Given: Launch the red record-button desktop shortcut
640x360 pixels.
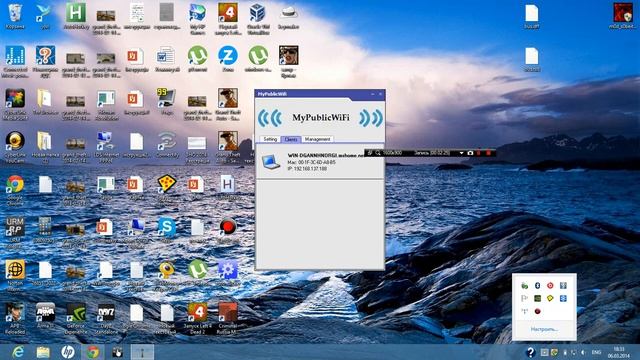Looking at the screenshot, I should 228,230.
